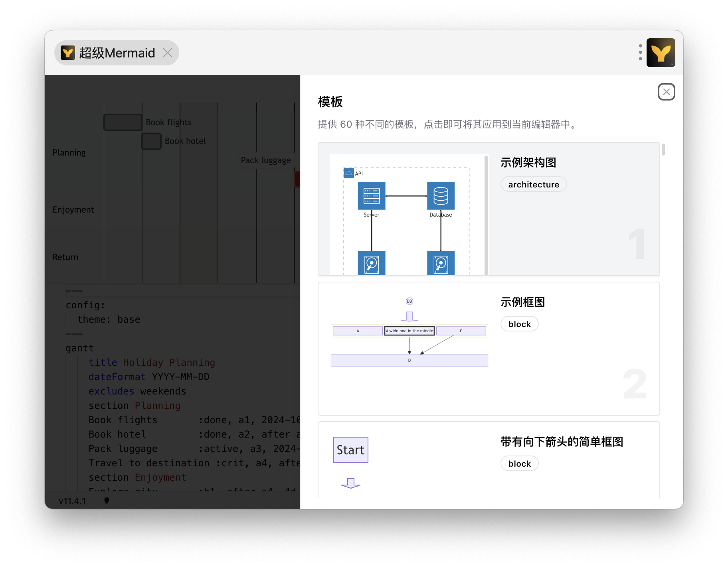This screenshot has height=568, width=728.
Task: Click the Server icon in architecture preview
Action: pyautogui.click(x=371, y=196)
